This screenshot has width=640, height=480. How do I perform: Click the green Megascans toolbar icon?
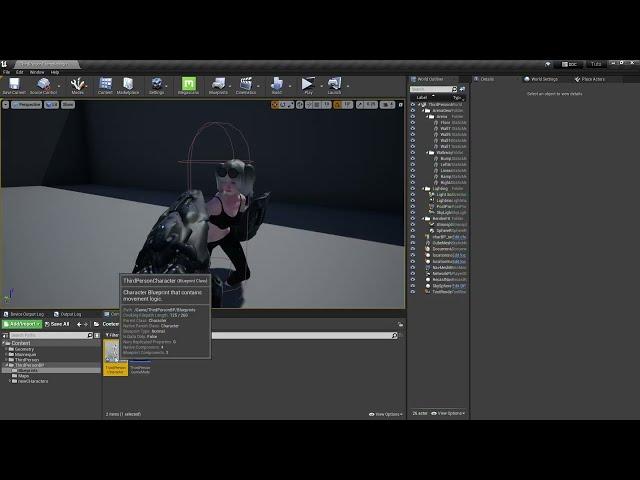tap(189, 84)
